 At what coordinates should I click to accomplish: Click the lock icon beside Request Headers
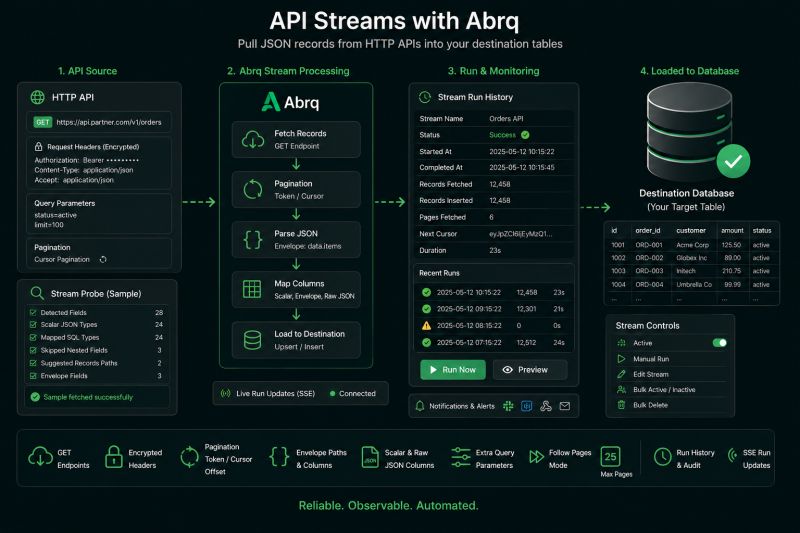coord(38,146)
